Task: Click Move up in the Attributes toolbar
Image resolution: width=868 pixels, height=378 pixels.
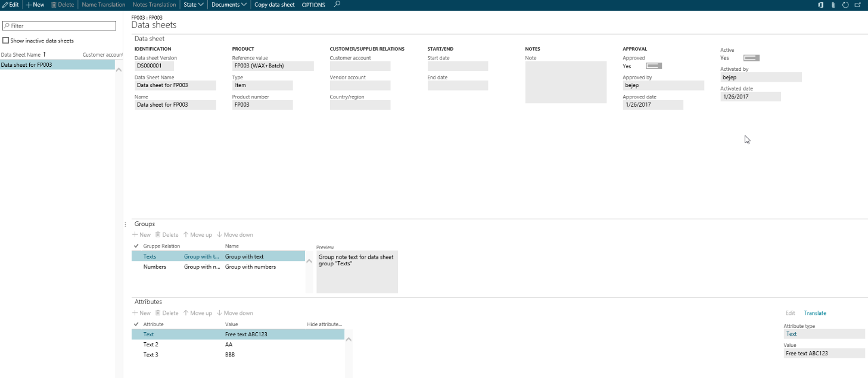Action: (x=198, y=313)
